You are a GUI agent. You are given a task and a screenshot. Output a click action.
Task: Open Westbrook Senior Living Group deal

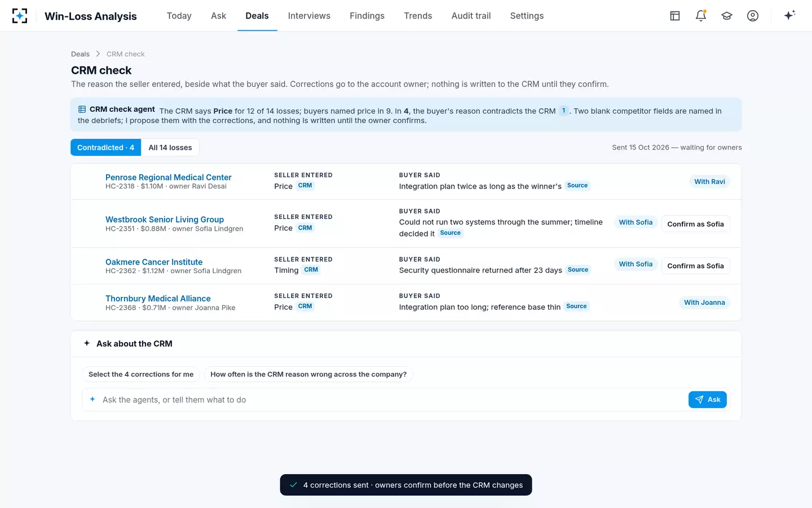(x=165, y=220)
